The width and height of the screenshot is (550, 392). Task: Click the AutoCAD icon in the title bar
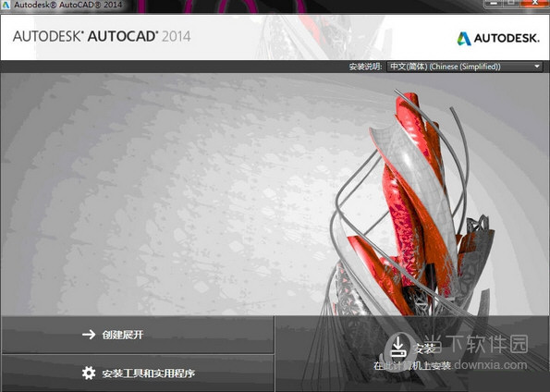[6, 5]
